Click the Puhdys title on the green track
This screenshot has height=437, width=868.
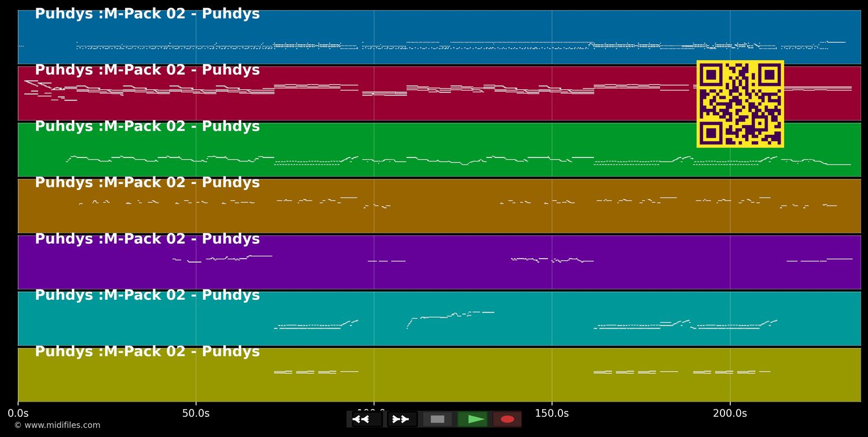tap(148, 126)
